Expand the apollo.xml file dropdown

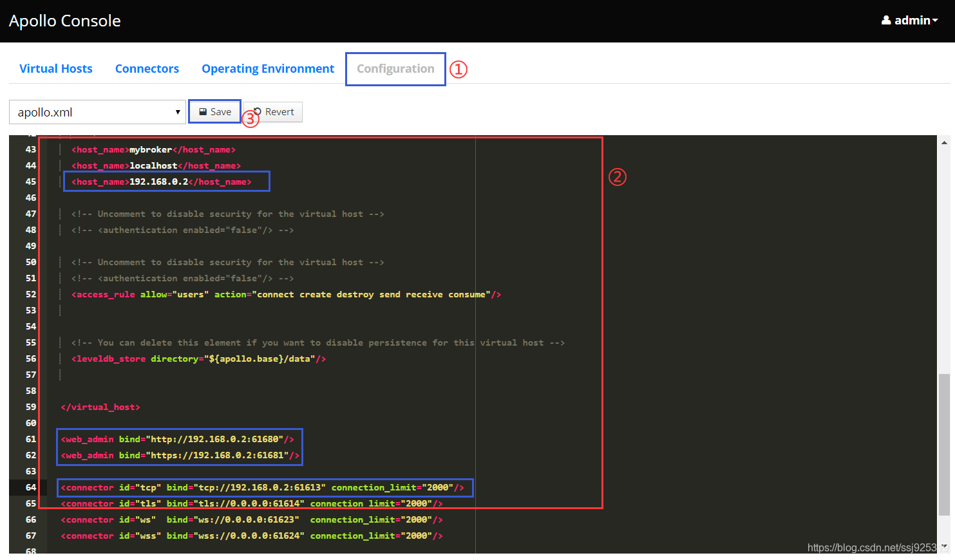(98, 112)
